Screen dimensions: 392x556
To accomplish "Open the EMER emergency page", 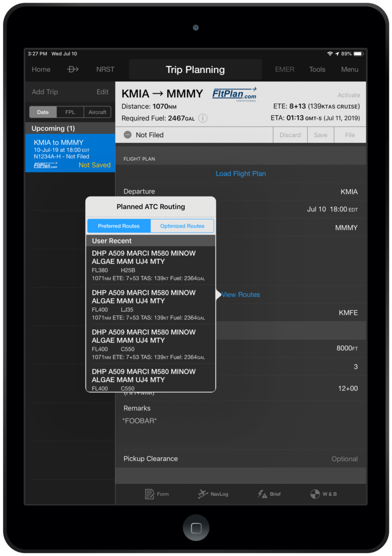I will point(284,69).
